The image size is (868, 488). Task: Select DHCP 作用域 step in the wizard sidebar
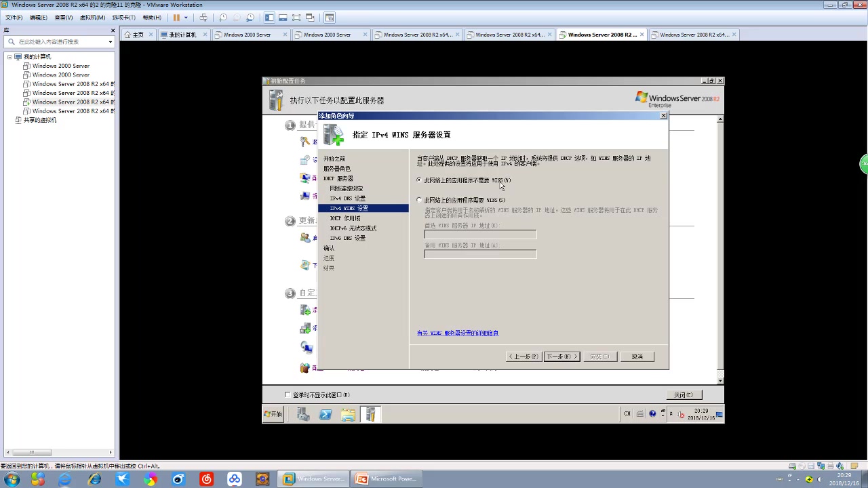tap(345, 218)
